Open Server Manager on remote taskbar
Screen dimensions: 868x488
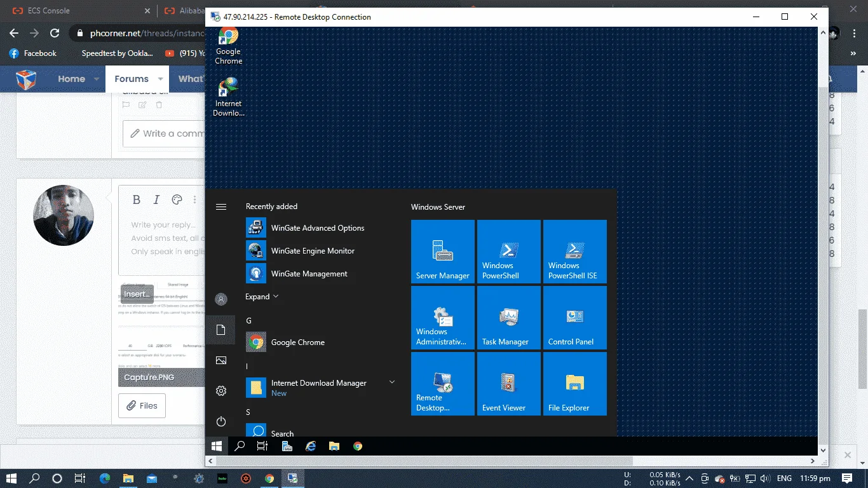click(x=287, y=446)
